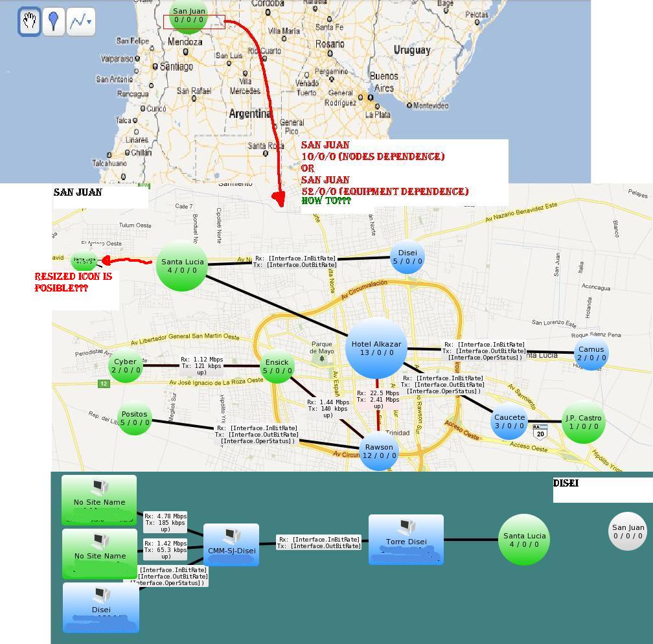Select the Hotel Alkazar node
This screenshot has height=644, width=653.
coord(376,348)
